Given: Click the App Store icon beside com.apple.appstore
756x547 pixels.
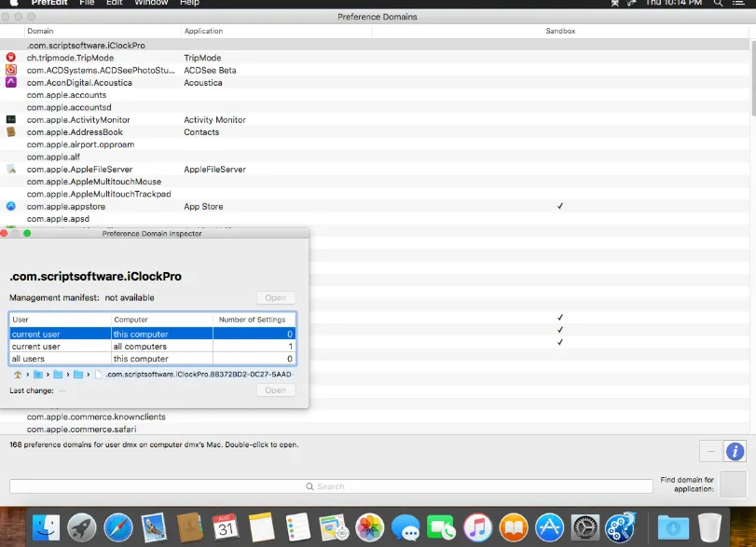Looking at the screenshot, I should point(10,206).
